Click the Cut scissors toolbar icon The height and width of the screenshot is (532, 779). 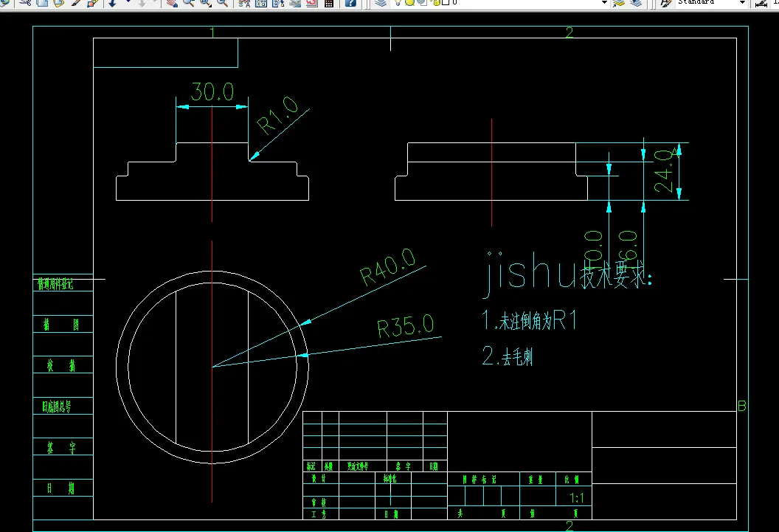click(25, 2)
